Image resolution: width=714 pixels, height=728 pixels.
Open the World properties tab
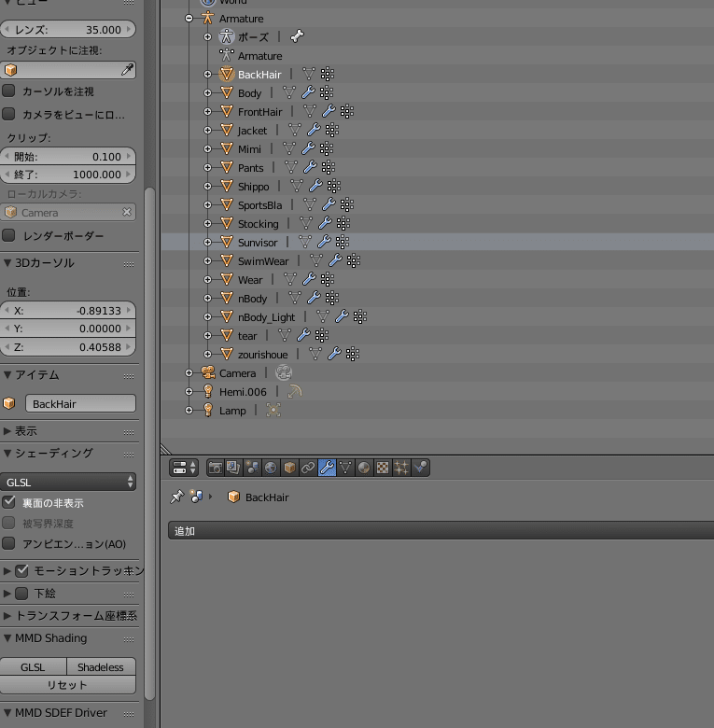271,468
